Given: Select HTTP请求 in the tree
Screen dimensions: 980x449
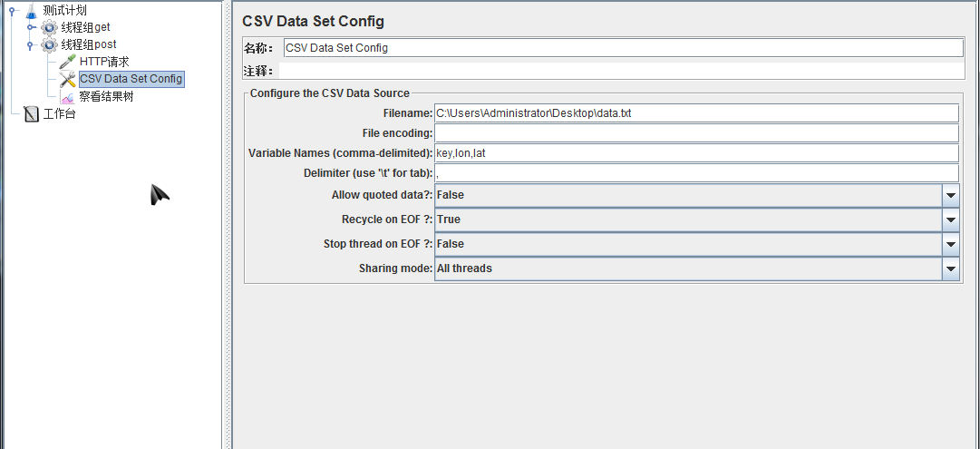Looking at the screenshot, I should click(x=104, y=62).
